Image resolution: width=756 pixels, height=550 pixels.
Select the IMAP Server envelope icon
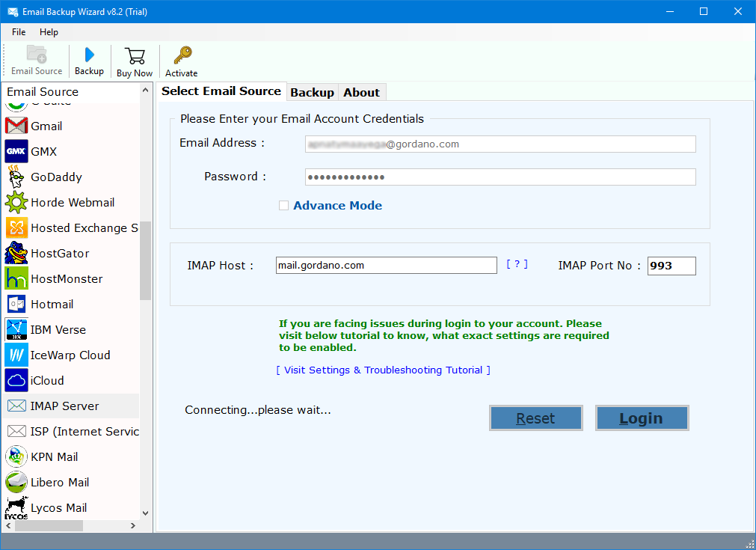coord(16,406)
